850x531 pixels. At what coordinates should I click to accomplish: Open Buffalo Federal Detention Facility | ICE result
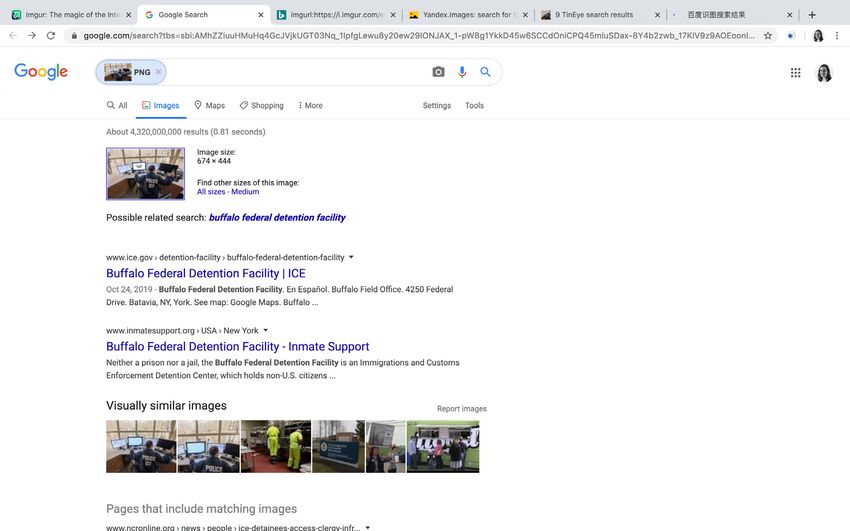pos(206,274)
